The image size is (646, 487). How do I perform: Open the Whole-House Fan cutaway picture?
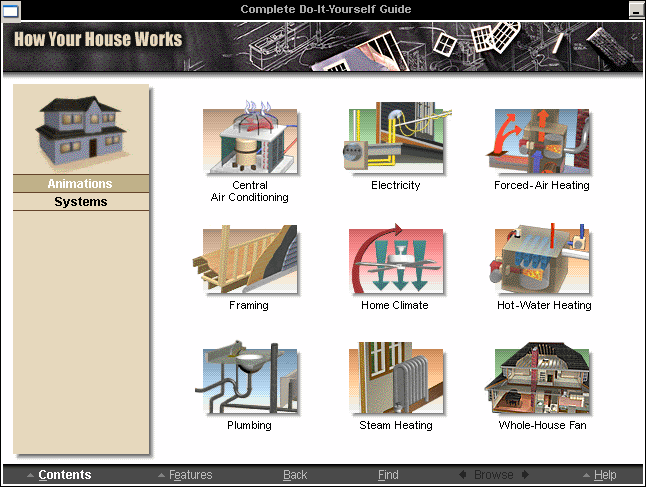(537, 377)
